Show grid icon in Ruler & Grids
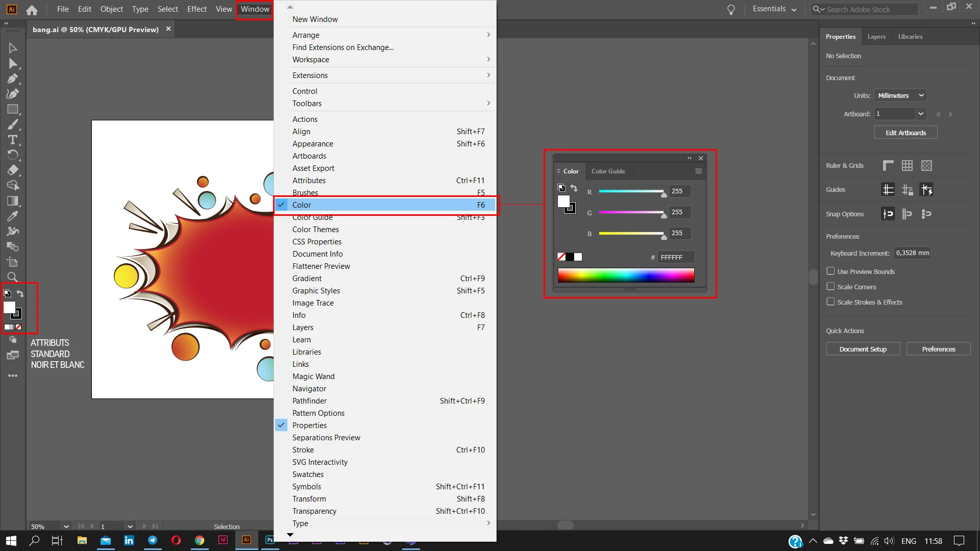 coord(907,165)
